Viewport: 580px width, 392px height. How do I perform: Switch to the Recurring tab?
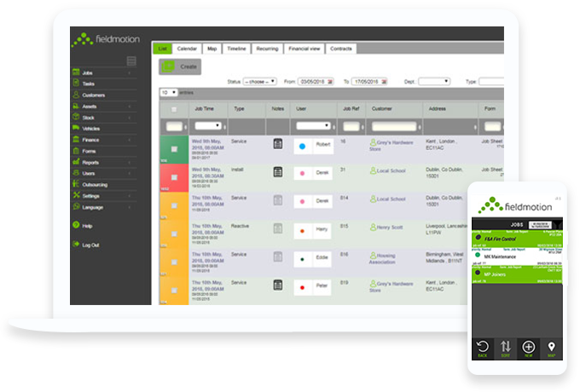(267, 49)
